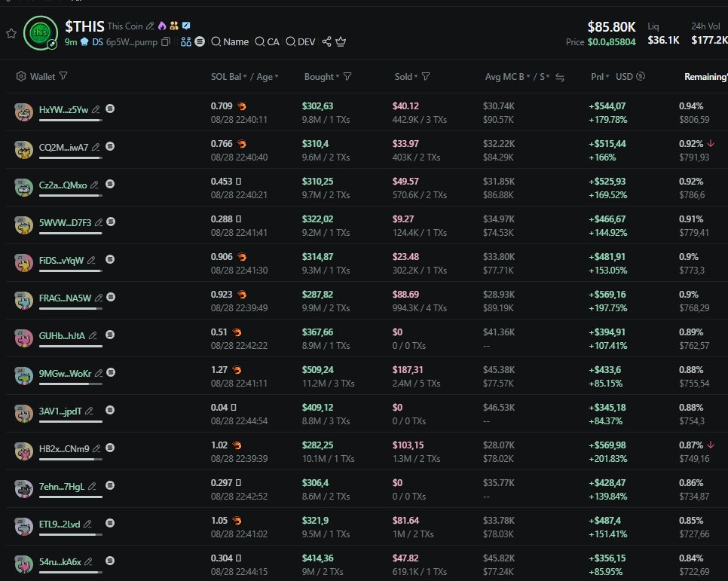The image size is (728, 581).
Task: Click the crown icon beside share
Action: [x=341, y=42]
